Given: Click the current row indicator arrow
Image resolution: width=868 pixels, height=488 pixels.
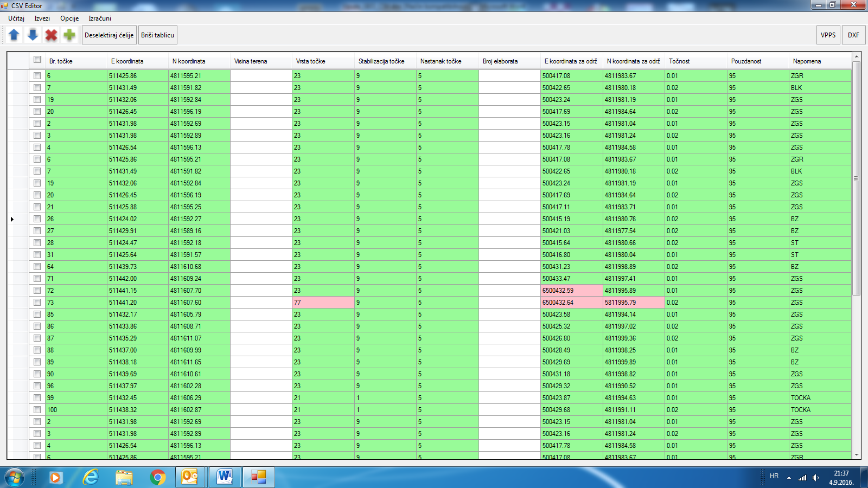Looking at the screenshot, I should pos(12,219).
